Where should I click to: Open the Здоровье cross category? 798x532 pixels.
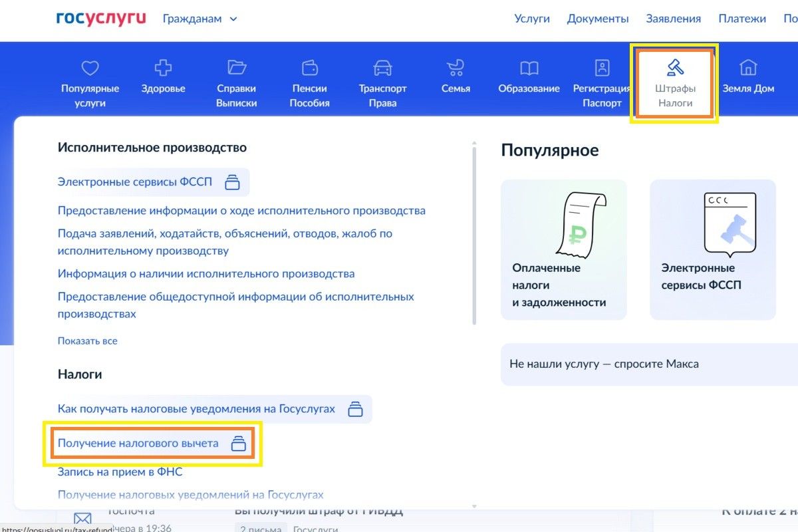pyautogui.click(x=163, y=77)
